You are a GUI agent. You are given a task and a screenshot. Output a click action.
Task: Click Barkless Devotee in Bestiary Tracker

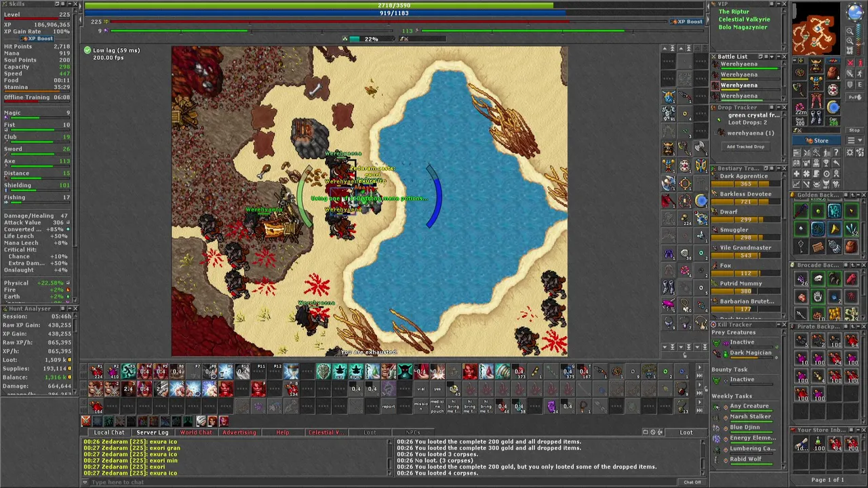tap(745, 194)
